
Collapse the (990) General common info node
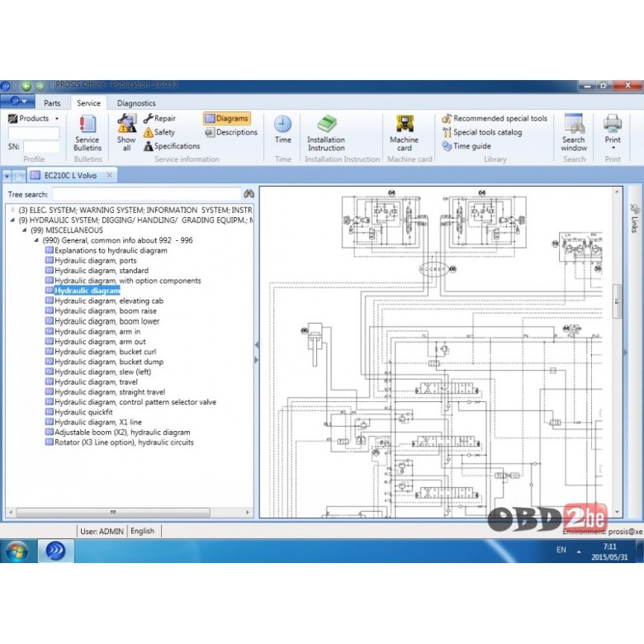click(x=36, y=240)
